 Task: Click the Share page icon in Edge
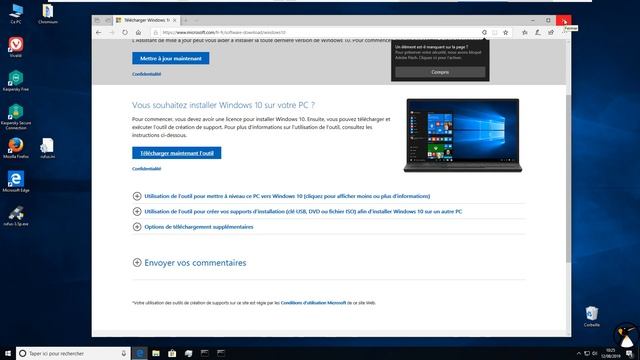[x=551, y=32]
